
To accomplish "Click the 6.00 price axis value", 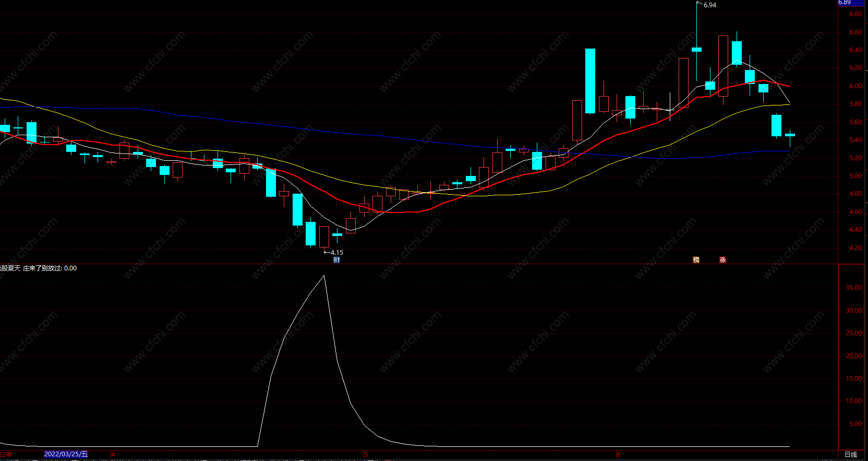I will (855, 86).
